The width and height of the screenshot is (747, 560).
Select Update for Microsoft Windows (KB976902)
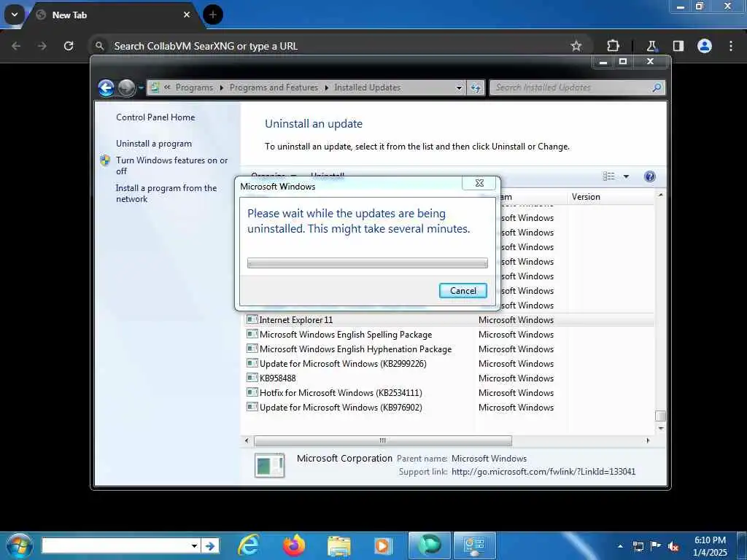(x=449, y=407)
